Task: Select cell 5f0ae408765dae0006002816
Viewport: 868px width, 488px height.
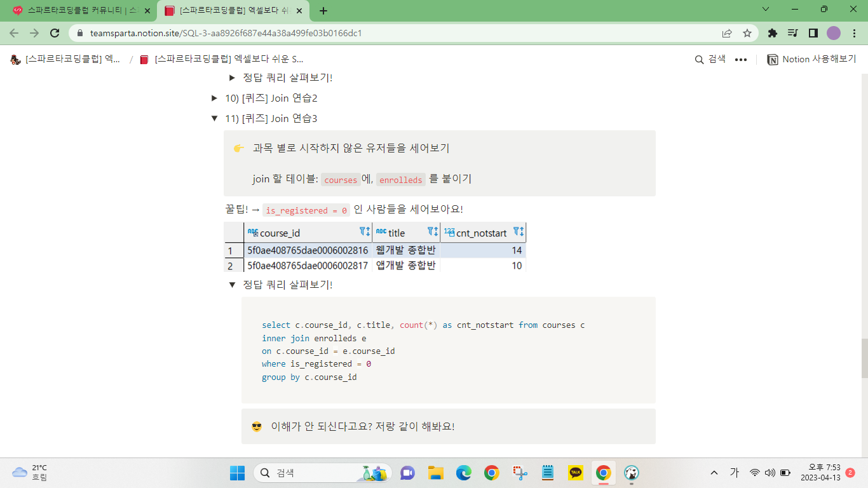Action: [x=308, y=250]
